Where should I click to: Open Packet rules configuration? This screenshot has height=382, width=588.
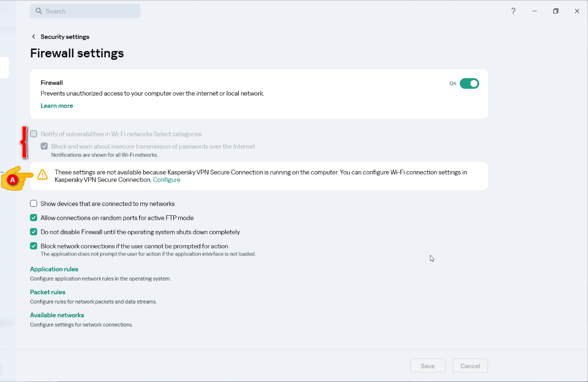coord(48,292)
